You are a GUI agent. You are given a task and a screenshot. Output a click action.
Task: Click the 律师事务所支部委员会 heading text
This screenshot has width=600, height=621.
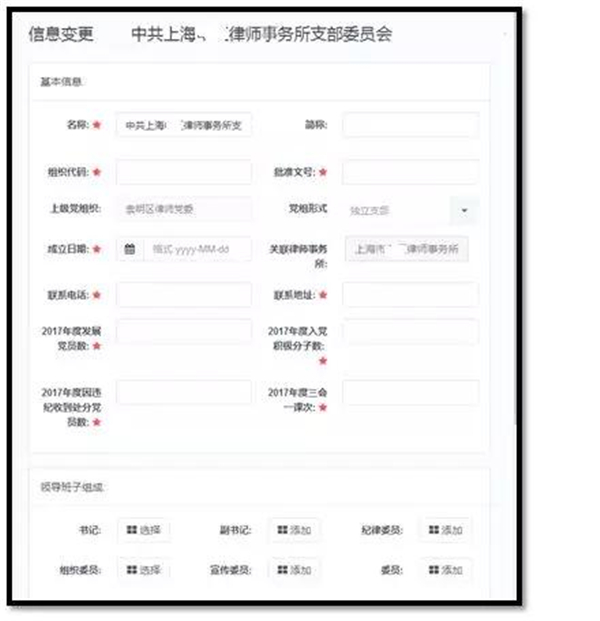click(310, 34)
